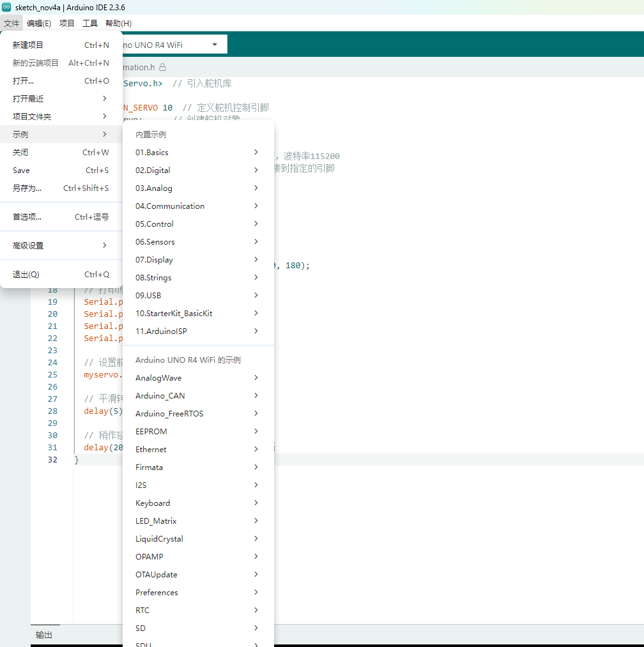The width and height of the screenshot is (644, 647).
Task: Open 10.StarterKit_BasicKit examples submenu
Action: pyautogui.click(x=198, y=313)
